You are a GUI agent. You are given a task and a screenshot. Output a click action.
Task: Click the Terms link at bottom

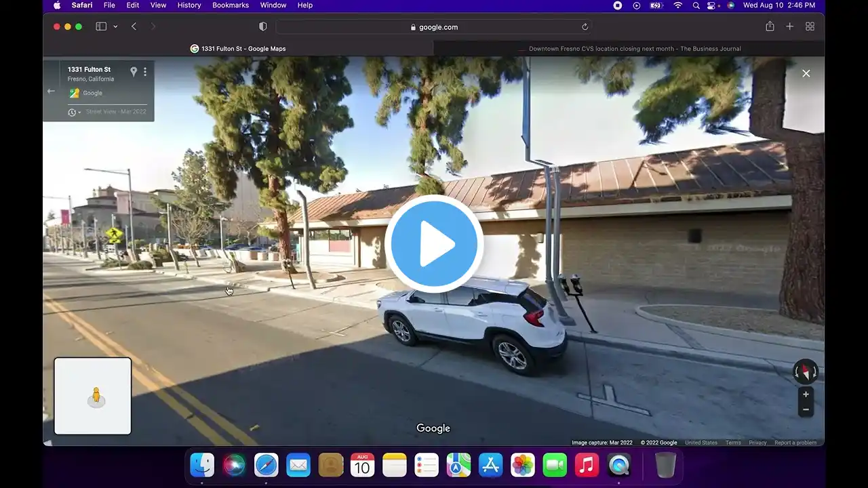(733, 443)
